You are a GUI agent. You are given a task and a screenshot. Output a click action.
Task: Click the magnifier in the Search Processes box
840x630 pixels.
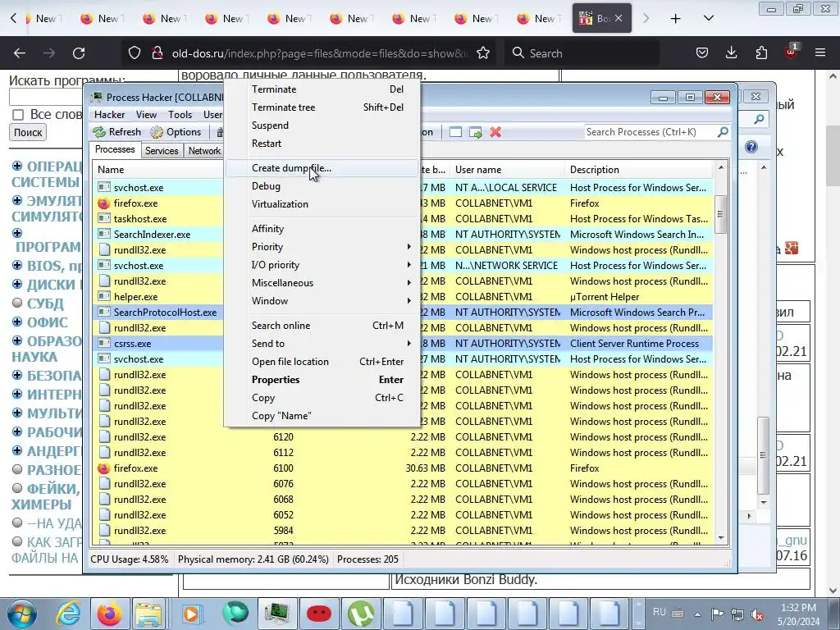(722, 132)
